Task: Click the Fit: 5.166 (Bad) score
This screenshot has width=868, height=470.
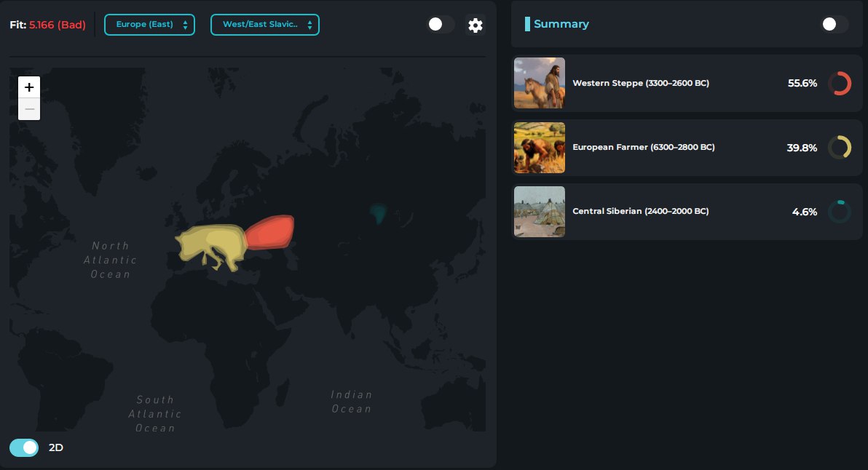Action: 47,25
